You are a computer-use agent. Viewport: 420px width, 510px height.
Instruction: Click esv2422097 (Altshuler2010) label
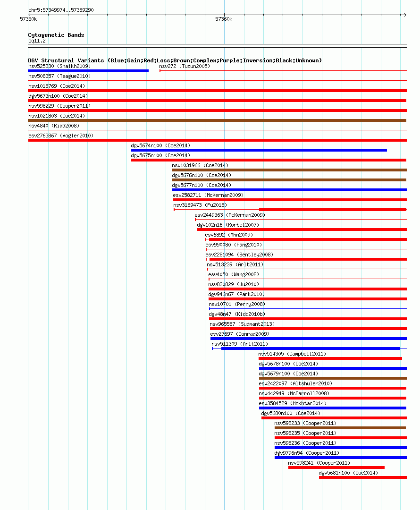(x=295, y=384)
